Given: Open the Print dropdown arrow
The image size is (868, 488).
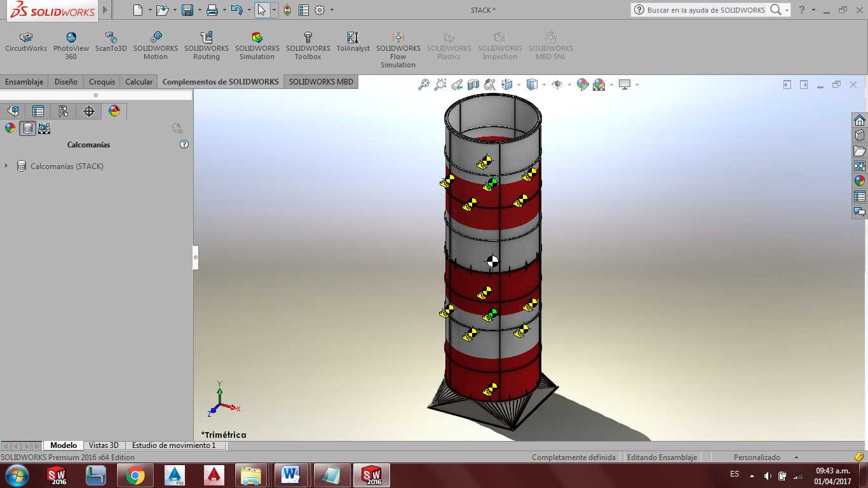Looking at the screenshot, I should [224, 10].
